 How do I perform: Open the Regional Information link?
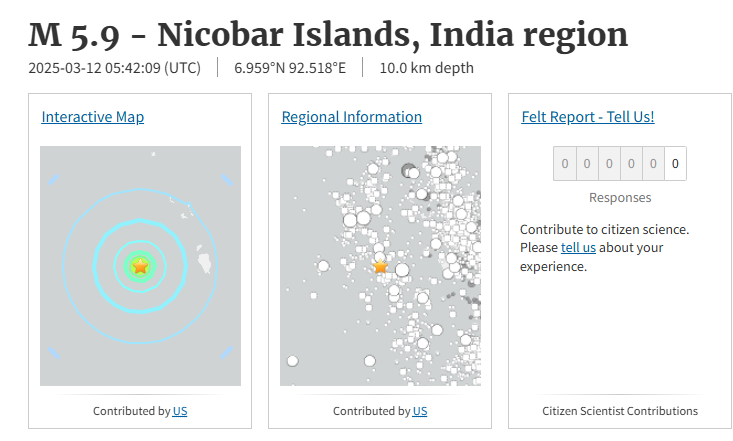click(x=351, y=117)
